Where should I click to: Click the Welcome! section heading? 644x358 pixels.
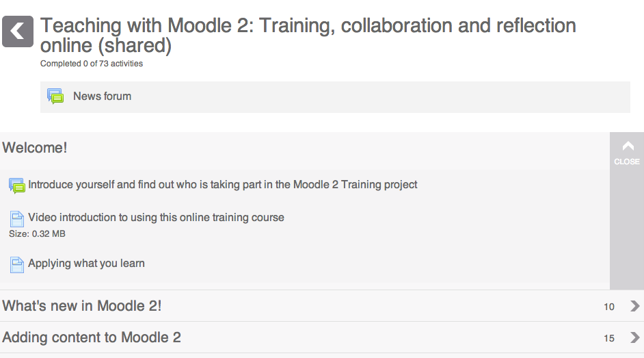tap(34, 148)
